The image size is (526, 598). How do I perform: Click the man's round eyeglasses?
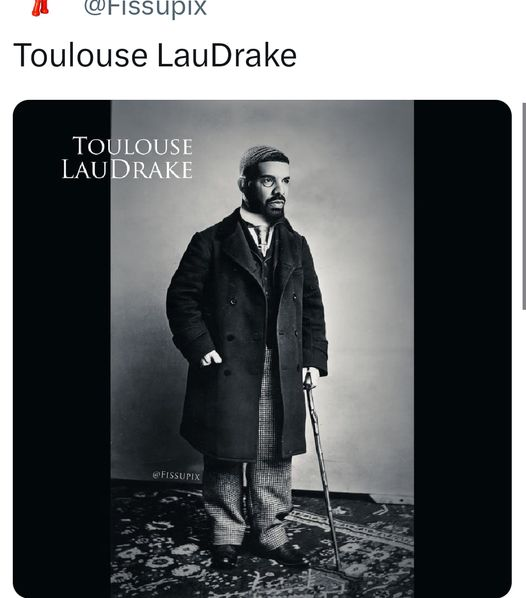(x=270, y=182)
